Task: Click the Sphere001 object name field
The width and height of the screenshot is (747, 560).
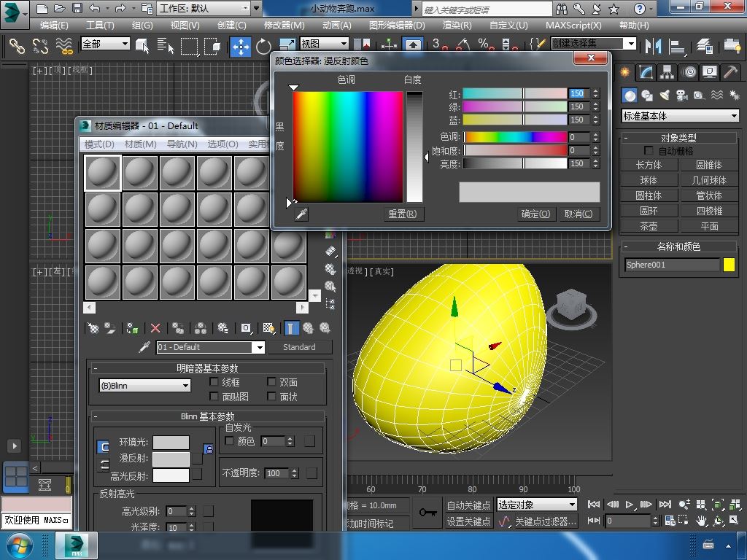Action: [x=672, y=265]
